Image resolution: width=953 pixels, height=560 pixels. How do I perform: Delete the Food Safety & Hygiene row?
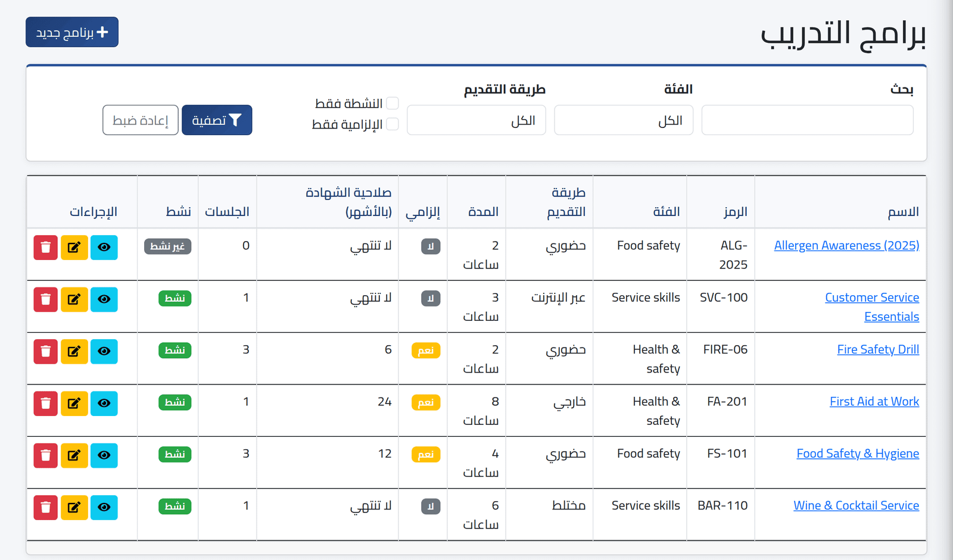46,455
